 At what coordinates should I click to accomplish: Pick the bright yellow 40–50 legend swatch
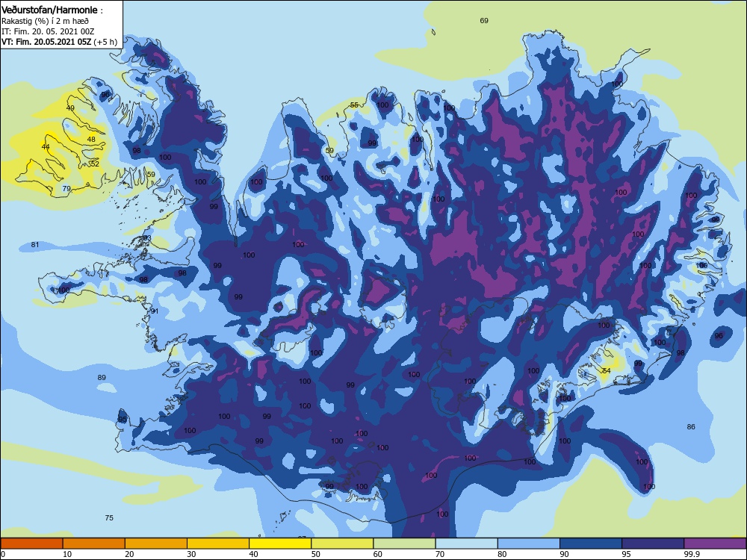click(x=280, y=544)
